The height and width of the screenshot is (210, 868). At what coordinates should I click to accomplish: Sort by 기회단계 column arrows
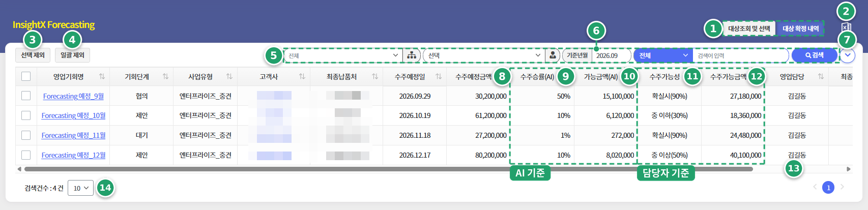[165, 76]
